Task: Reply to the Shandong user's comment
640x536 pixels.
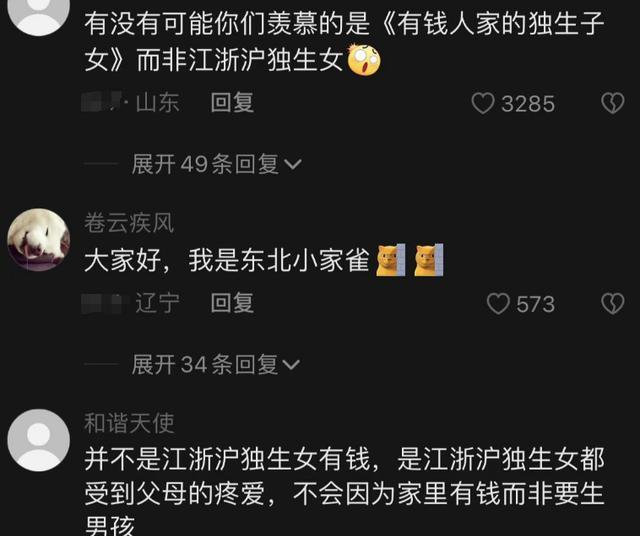Action: [x=232, y=102]
